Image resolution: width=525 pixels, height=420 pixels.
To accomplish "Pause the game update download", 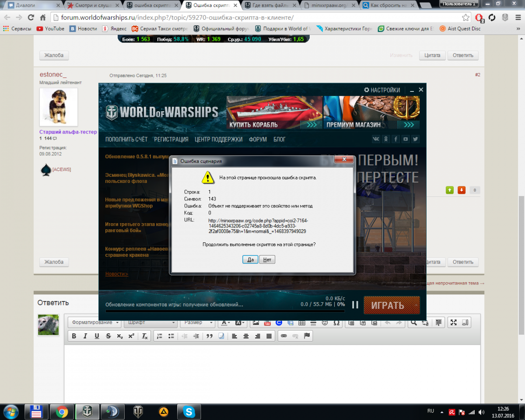I will (x=355, y=304).
